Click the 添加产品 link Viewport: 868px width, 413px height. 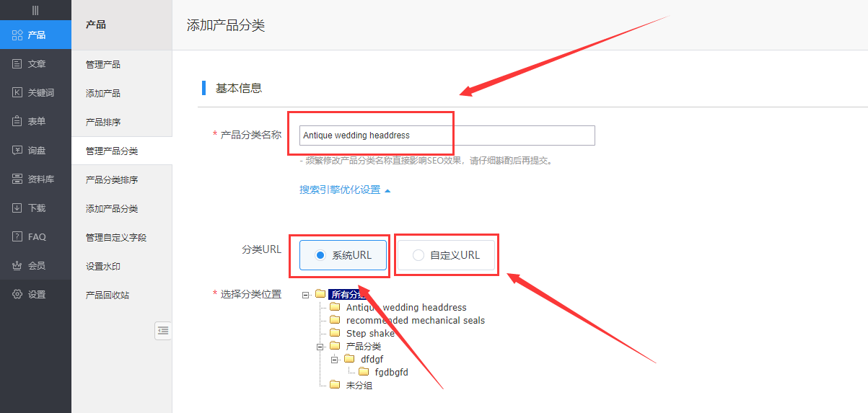click(x=103, y=94)
